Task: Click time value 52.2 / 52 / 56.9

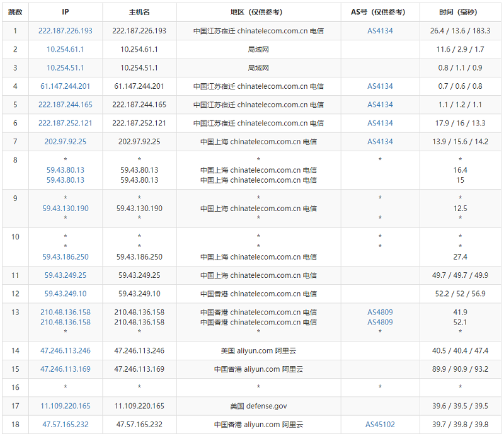Action: tap(461, 294)
